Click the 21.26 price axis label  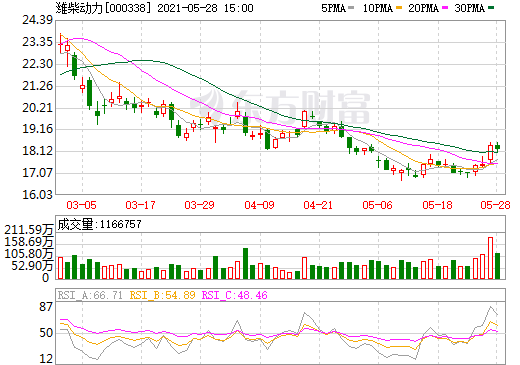click(x=37, y=86)
